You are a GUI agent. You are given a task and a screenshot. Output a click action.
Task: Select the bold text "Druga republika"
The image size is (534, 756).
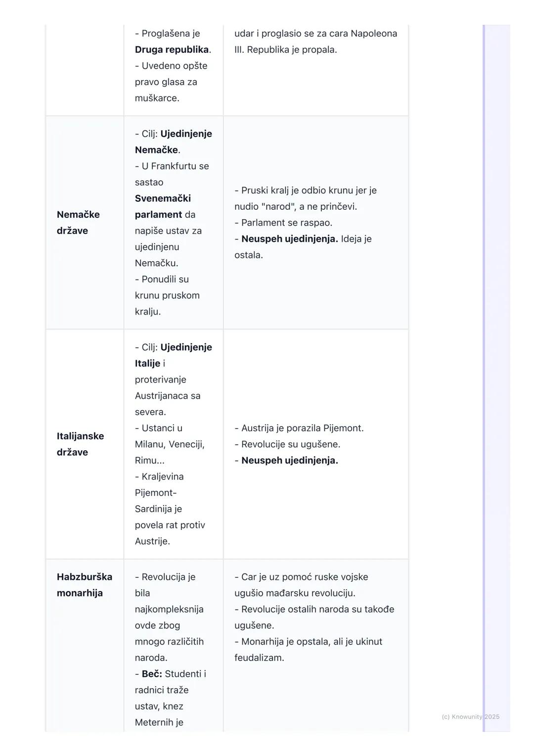[x=172, y=49]
